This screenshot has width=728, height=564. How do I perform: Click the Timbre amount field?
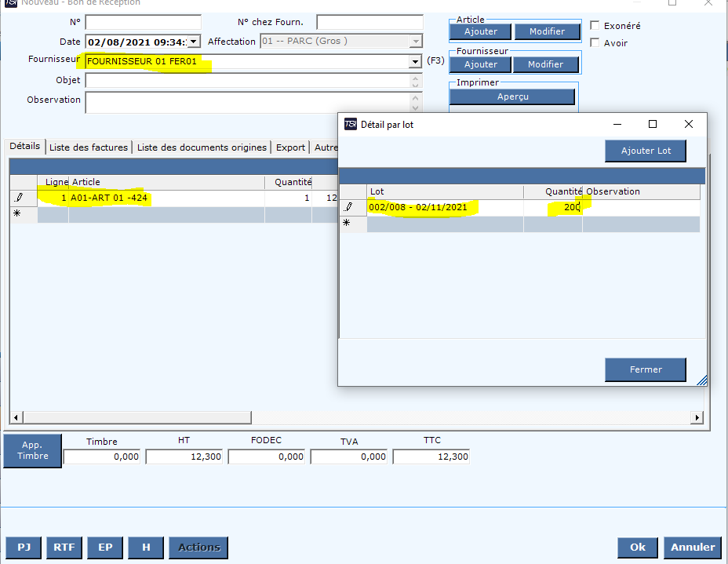[102, 457]
